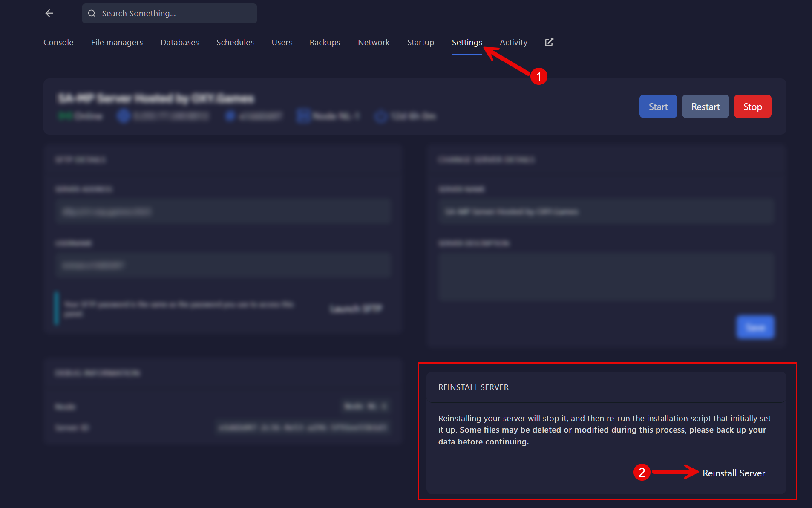Hit the red Stop button
The height and width of the screenshot is (508, 812).
pos(752,107)
